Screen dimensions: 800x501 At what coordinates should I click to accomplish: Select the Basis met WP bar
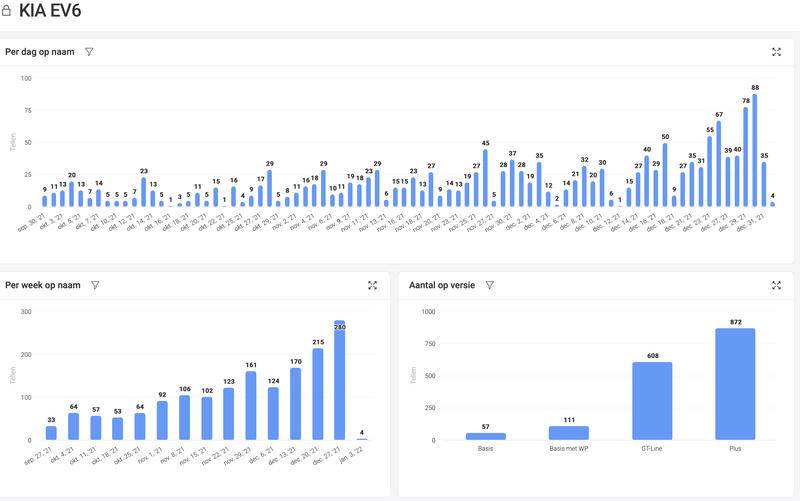tap(569, 433)
